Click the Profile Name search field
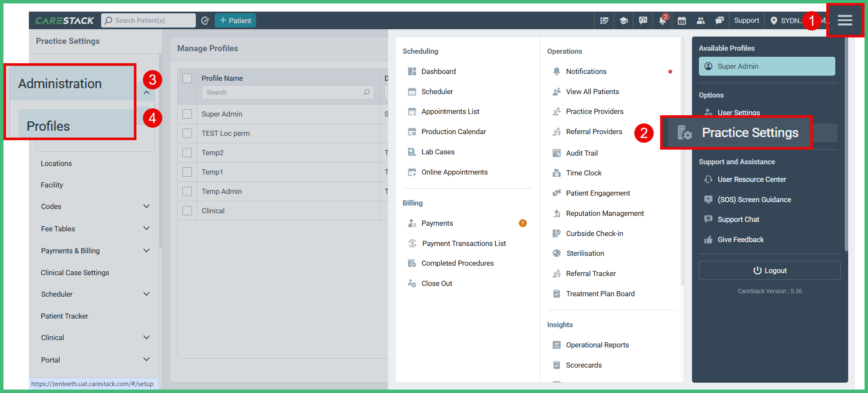The height and width of the screenshot is (393, 868). 287,92
